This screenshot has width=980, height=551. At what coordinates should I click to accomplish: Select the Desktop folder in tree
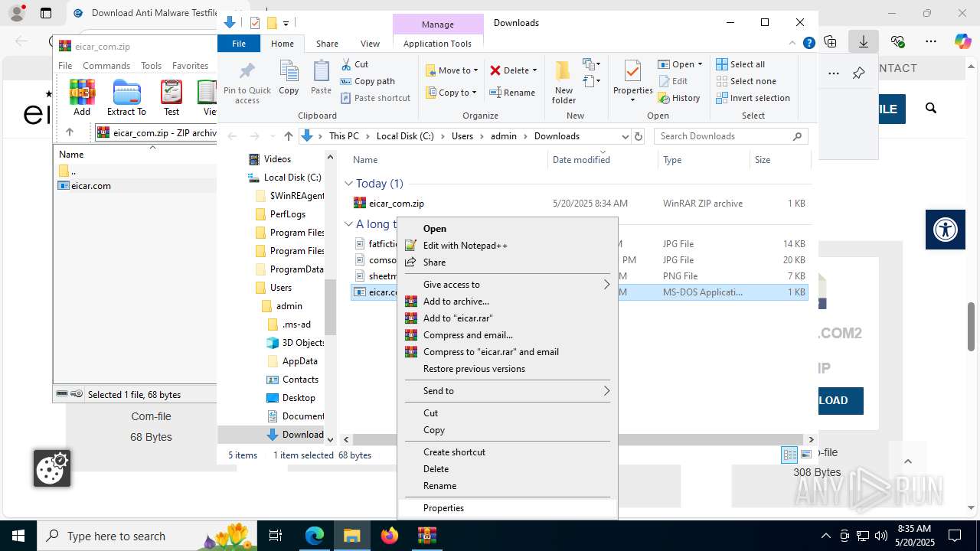(x=299, y=398)
